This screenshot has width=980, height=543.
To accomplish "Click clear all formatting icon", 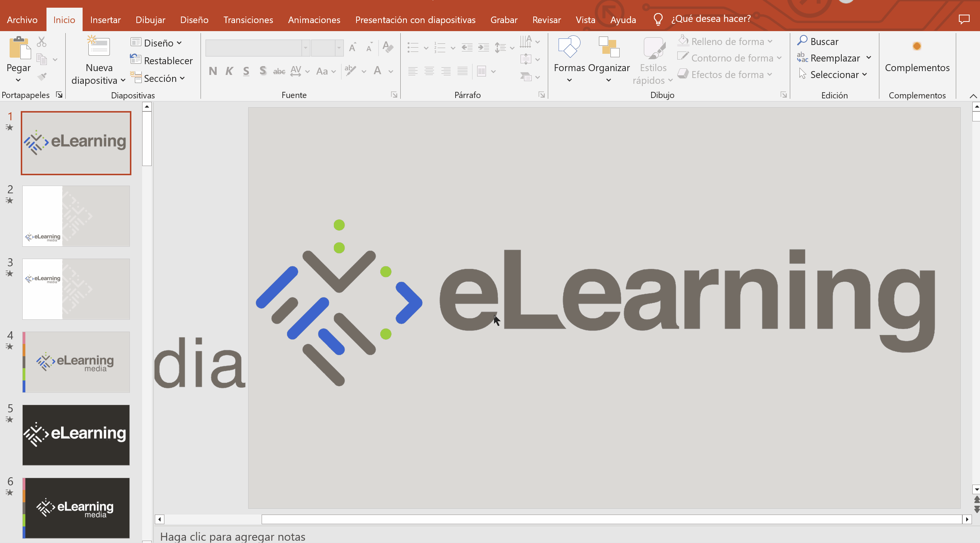I will (388, 47).
